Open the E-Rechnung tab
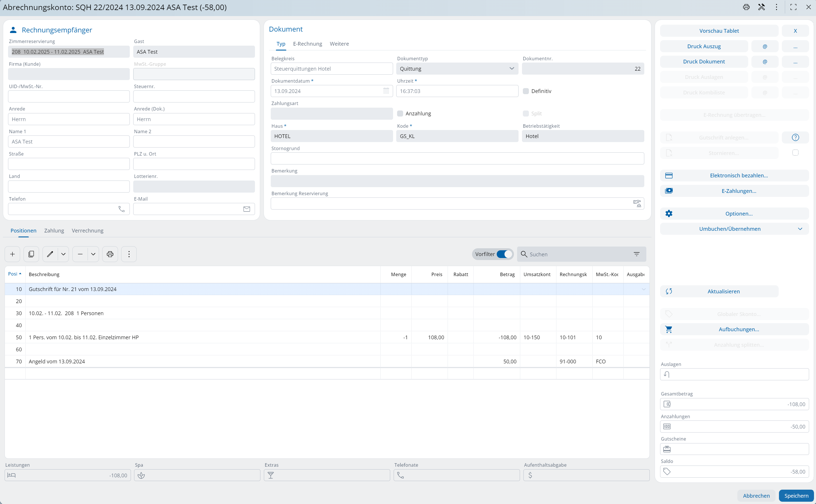Screen dimensions: 816x504 [x=308, y=44]
